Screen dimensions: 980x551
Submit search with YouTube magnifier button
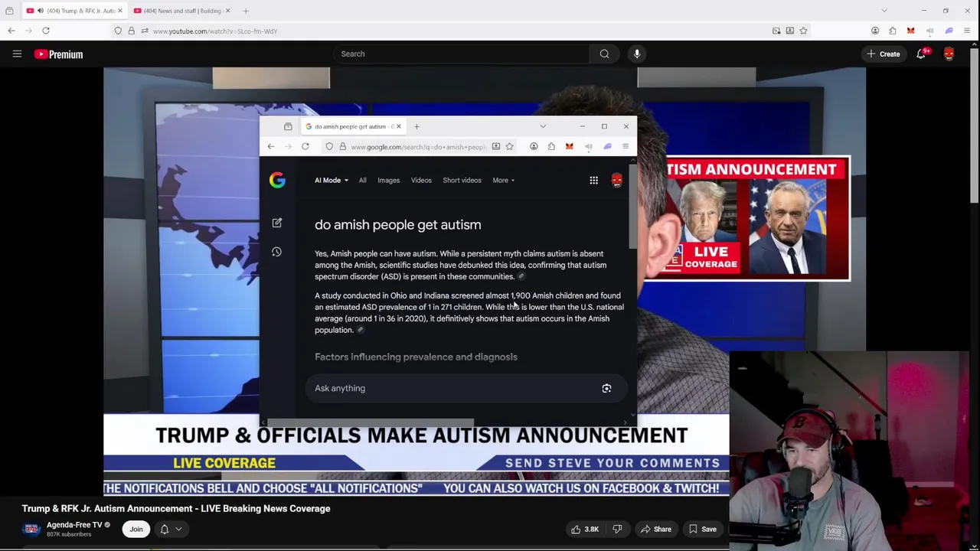[605, 54]
